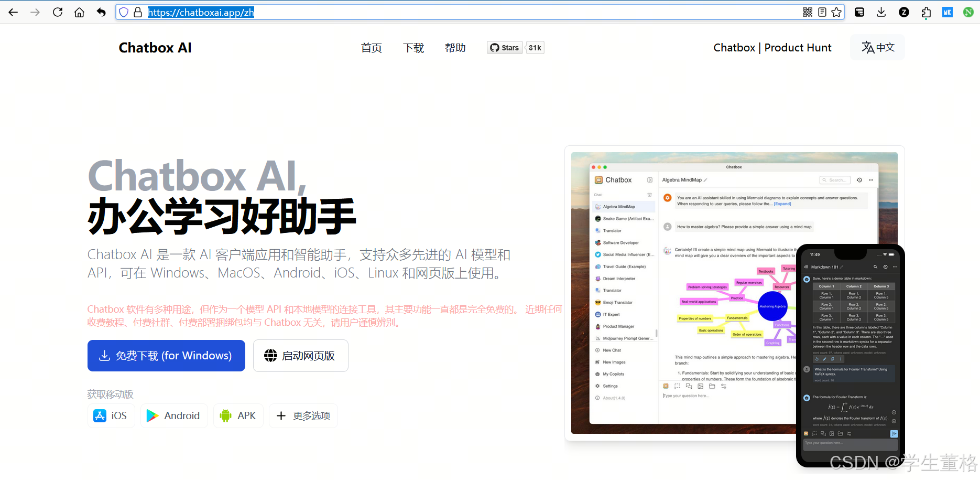Get the Android Google Play version
The height and width of the screenshot is (480, 980).
(174, 416)
